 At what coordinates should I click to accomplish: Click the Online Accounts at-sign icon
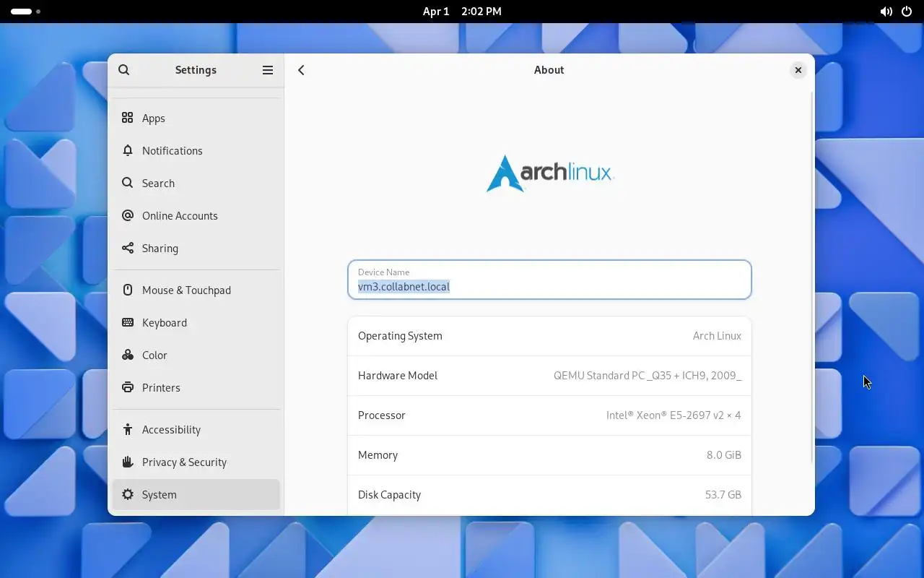click(x=128, y=215)
